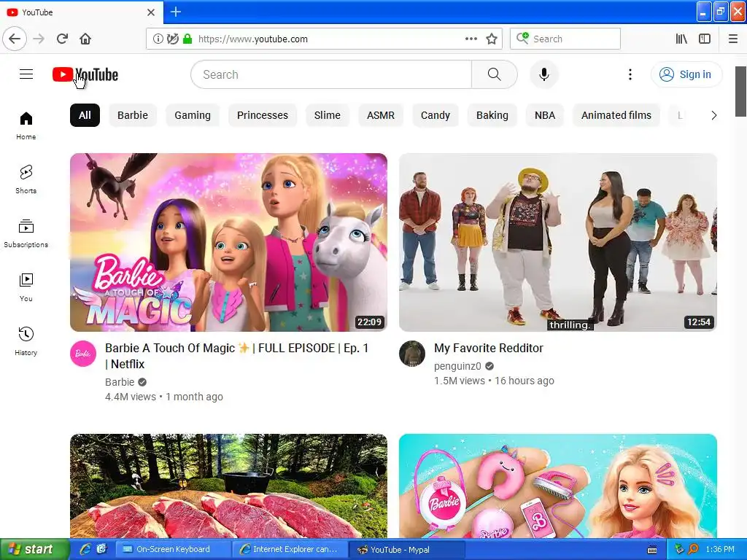Click the keyboard icon near system tray
The image size is (747, 560).
coord(652,550)
